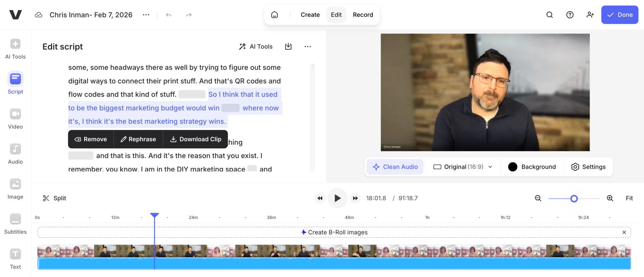Fit timeline to view
Image resolution: width=644 pixels, height=277 pixels.
[x=629, y=198]
